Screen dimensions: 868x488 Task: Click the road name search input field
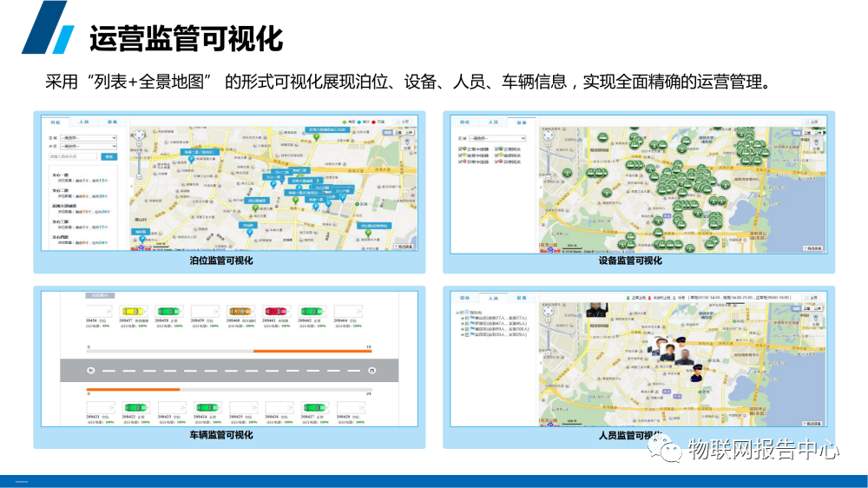point(74,157)
